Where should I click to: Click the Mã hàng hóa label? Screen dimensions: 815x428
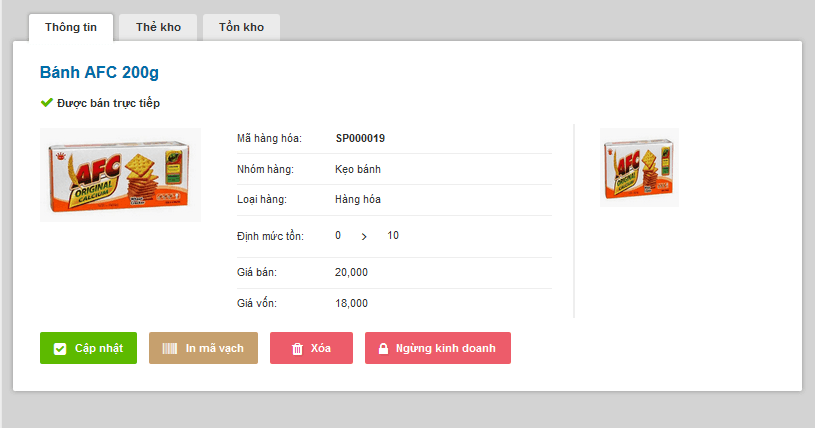coord(269,138)
